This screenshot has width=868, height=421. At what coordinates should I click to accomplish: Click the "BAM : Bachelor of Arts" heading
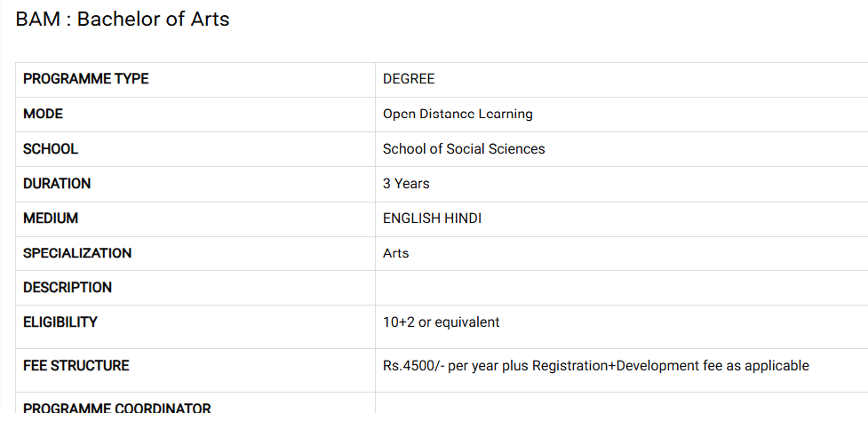click(122, 20)
